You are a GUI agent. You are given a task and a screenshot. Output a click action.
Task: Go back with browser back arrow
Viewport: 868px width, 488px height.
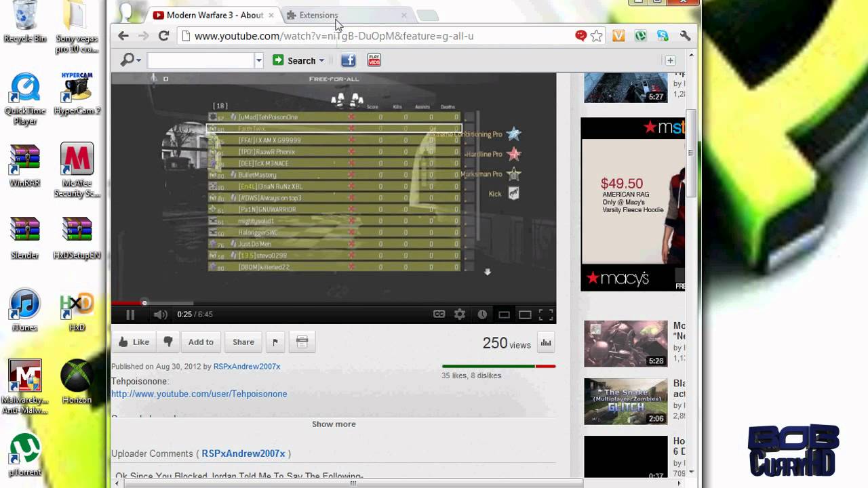[x=123, y=36]
